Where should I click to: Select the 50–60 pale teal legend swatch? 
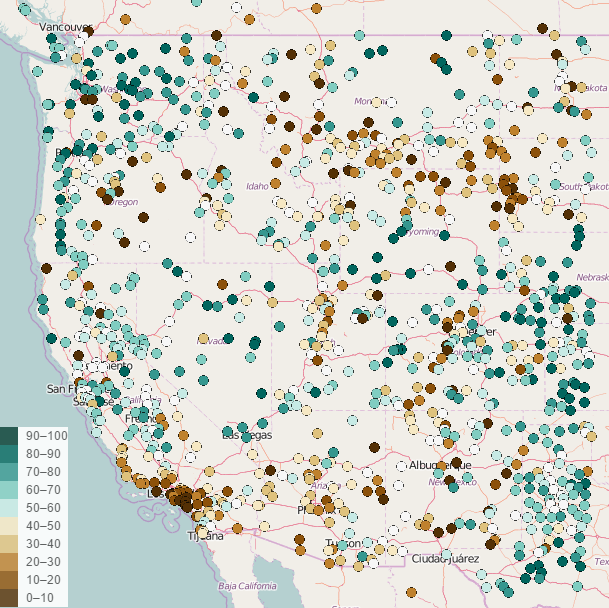(9, 508)
